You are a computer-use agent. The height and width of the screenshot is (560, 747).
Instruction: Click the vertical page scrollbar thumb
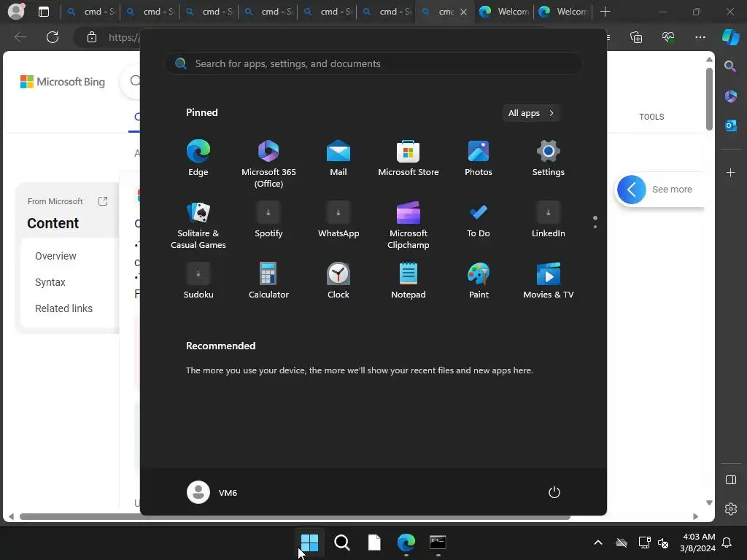point(709,99)
